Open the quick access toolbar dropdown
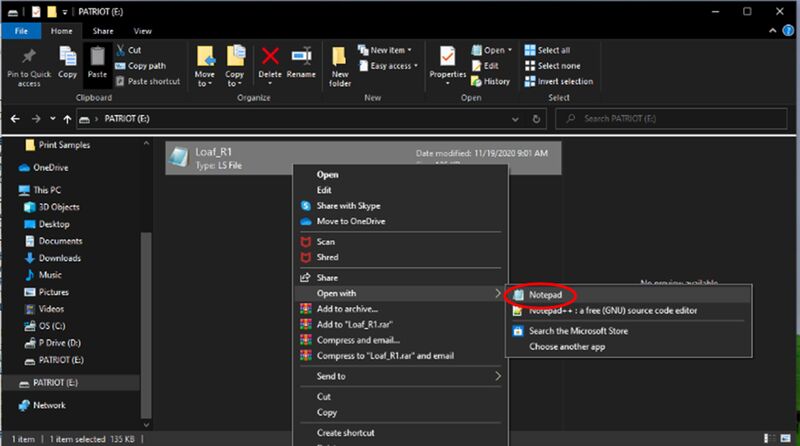This screenshot has height=446, width=800. (65, 12)
